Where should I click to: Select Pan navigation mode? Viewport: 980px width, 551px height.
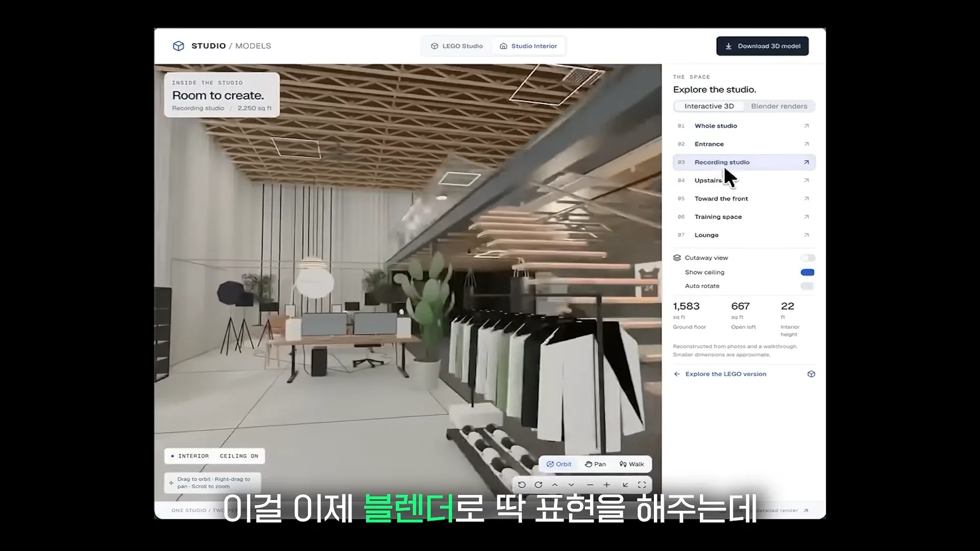pyautogui.click(x=595, y=464)
